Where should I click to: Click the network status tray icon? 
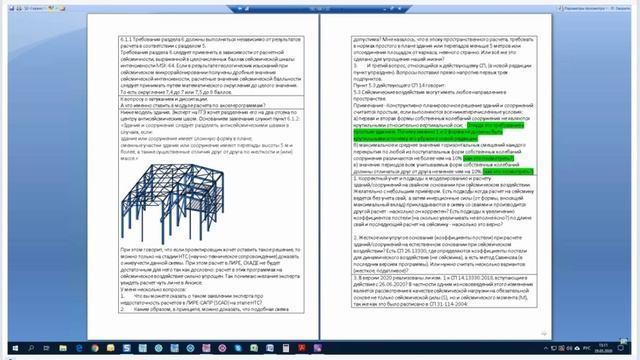click(553, 348)
